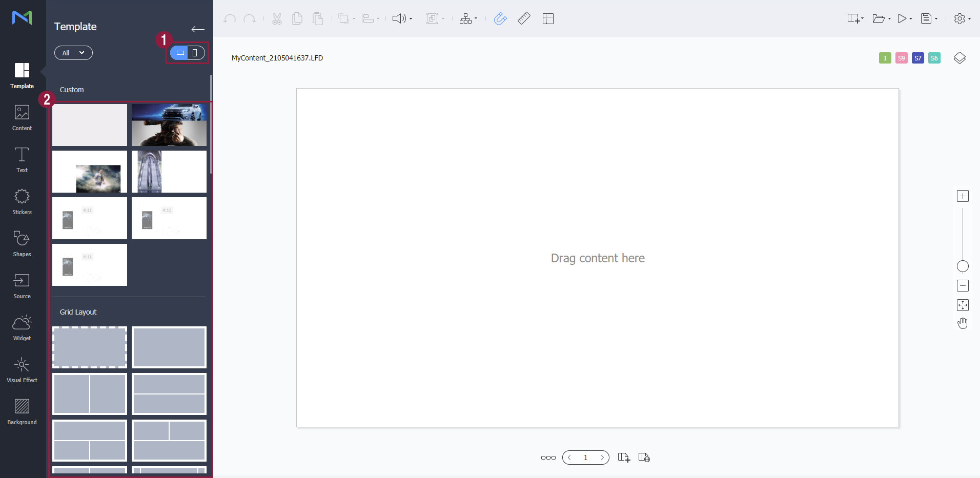
Task: Zoom in with the plus button
Action: (x=963, y=196)
